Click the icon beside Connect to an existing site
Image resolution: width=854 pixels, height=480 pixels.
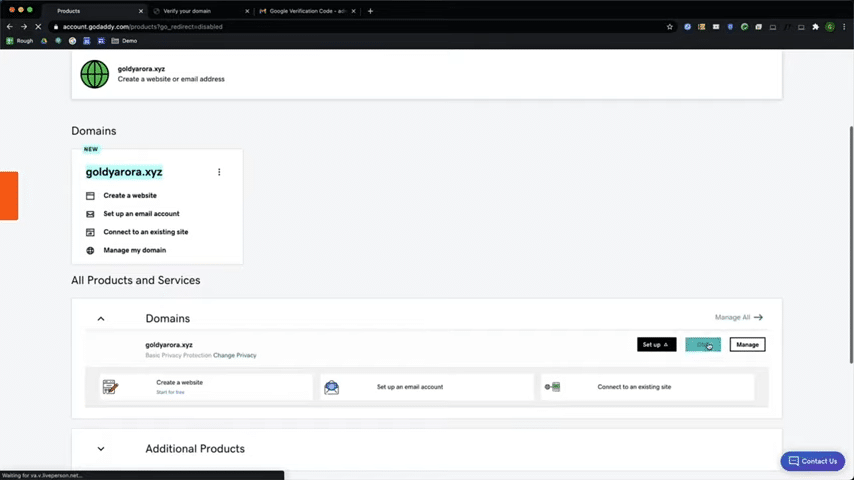[x=90, y=232]
